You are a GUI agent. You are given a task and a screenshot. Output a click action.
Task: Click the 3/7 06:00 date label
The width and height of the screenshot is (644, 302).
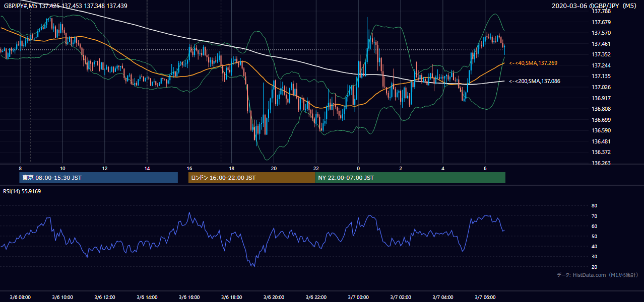[485, 297]
